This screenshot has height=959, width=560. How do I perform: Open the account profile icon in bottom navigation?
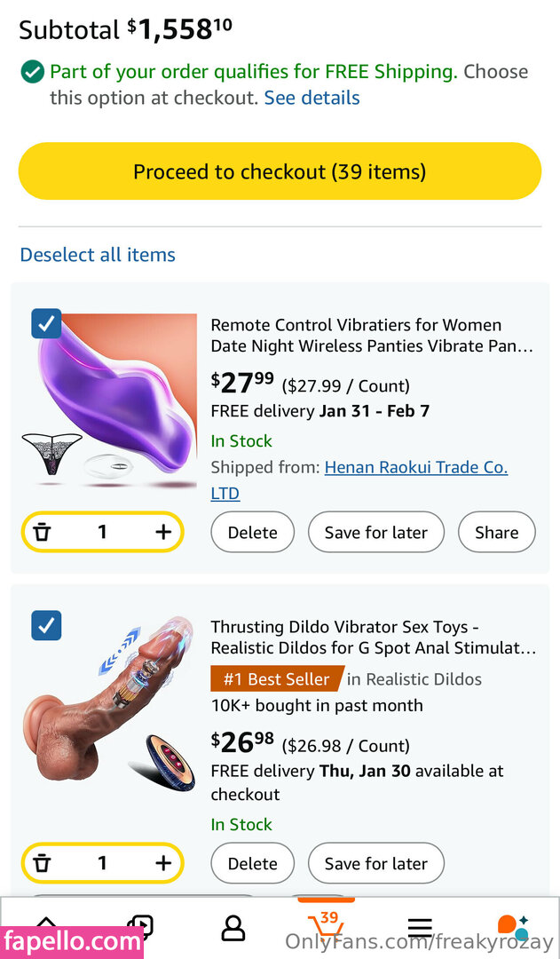(x=233, y=928)
